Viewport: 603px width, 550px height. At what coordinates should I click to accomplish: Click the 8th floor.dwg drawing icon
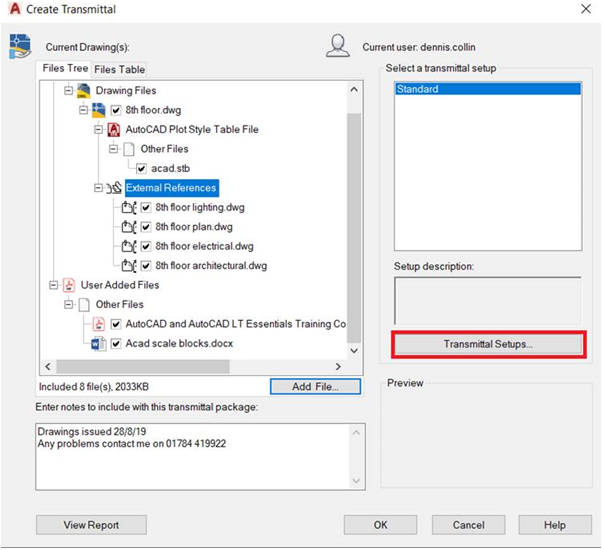coord(98,110)
